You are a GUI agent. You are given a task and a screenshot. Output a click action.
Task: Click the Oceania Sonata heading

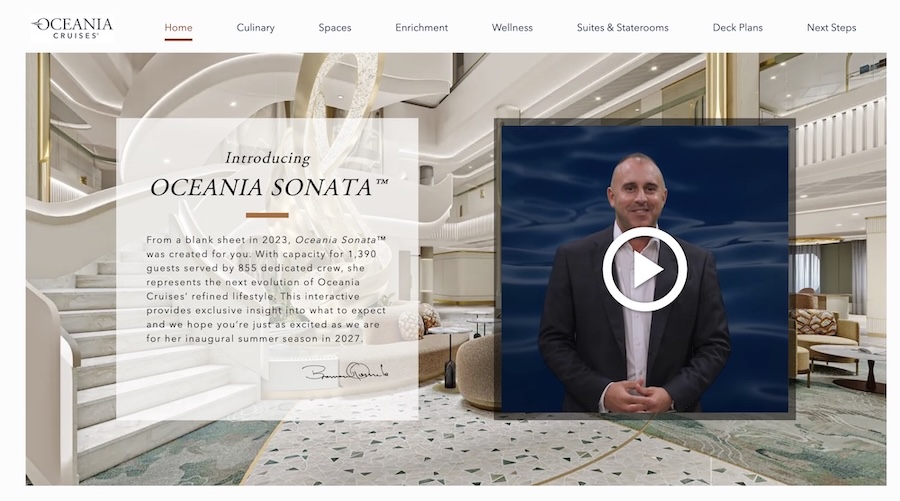click(269, 188)
